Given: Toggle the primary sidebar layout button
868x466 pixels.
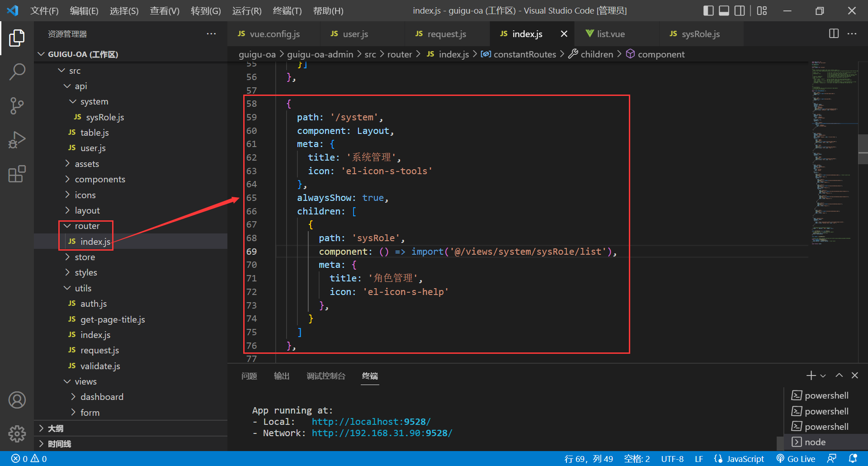Looking at the screenshot, I should 708,11.
